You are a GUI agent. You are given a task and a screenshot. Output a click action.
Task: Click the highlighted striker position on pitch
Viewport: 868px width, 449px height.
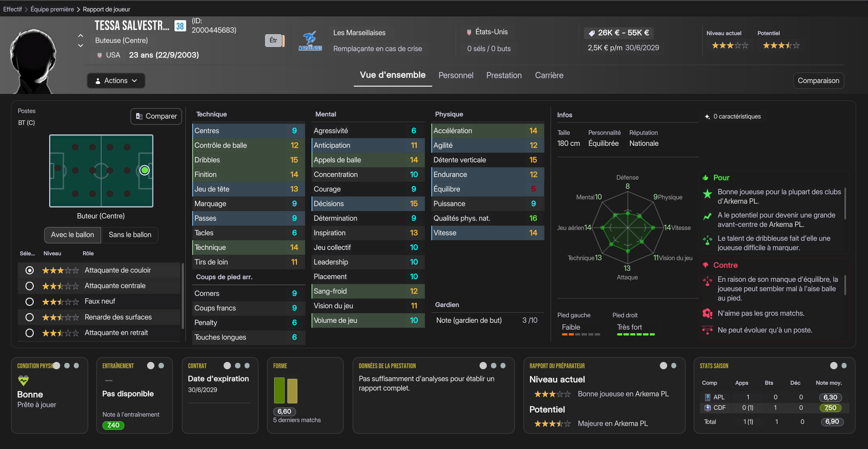pyautogui.click(x=144, y=170)
